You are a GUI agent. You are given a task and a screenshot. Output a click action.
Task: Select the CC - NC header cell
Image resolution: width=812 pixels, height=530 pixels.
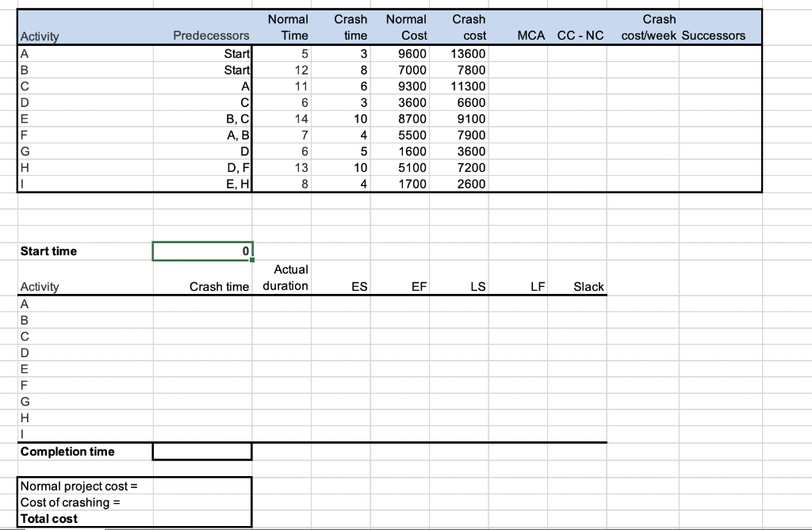[x=580, y=36]
